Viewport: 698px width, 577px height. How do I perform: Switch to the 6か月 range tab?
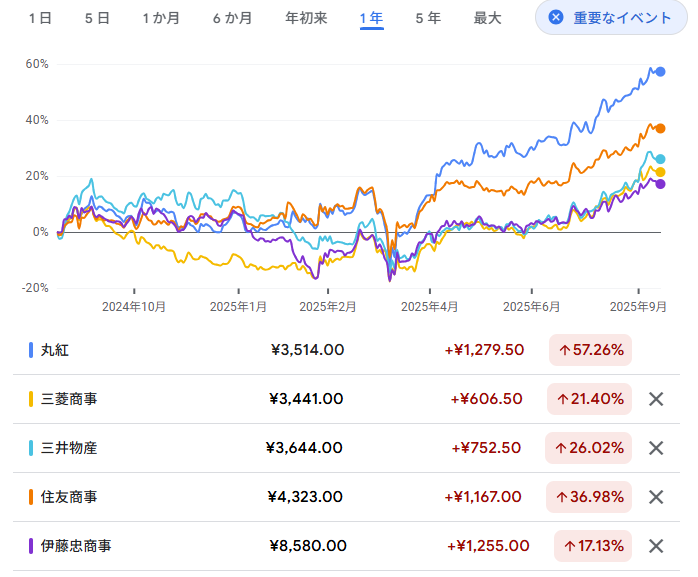tap(232, 18)
